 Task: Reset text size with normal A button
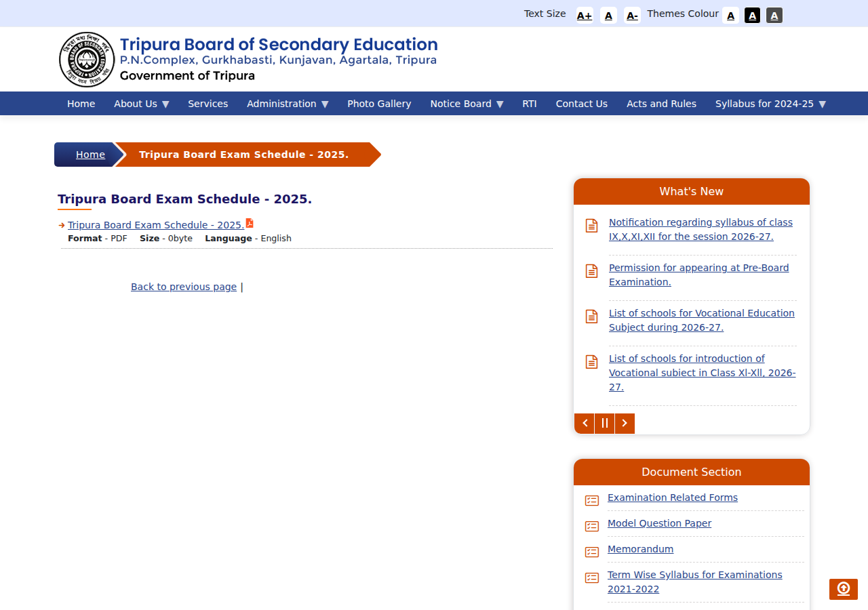pos(608,16)
